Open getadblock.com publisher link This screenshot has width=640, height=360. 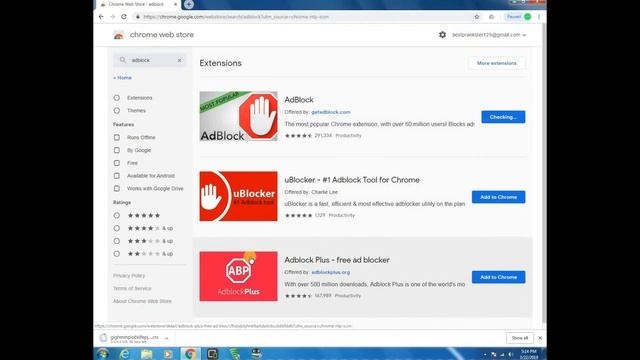pyautogui.click(x=331, y=112)
